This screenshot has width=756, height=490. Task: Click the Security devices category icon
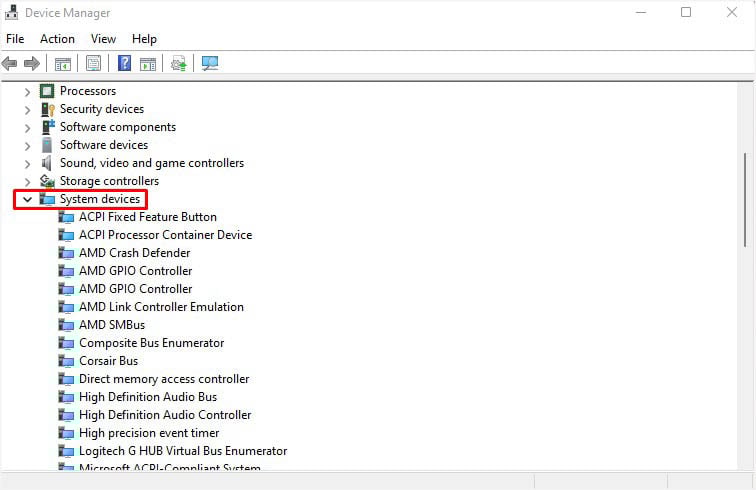48,109
